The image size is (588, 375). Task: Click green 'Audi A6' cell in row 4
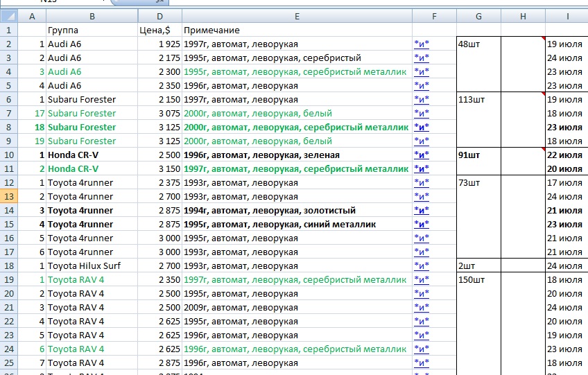[x=92, y=71]
